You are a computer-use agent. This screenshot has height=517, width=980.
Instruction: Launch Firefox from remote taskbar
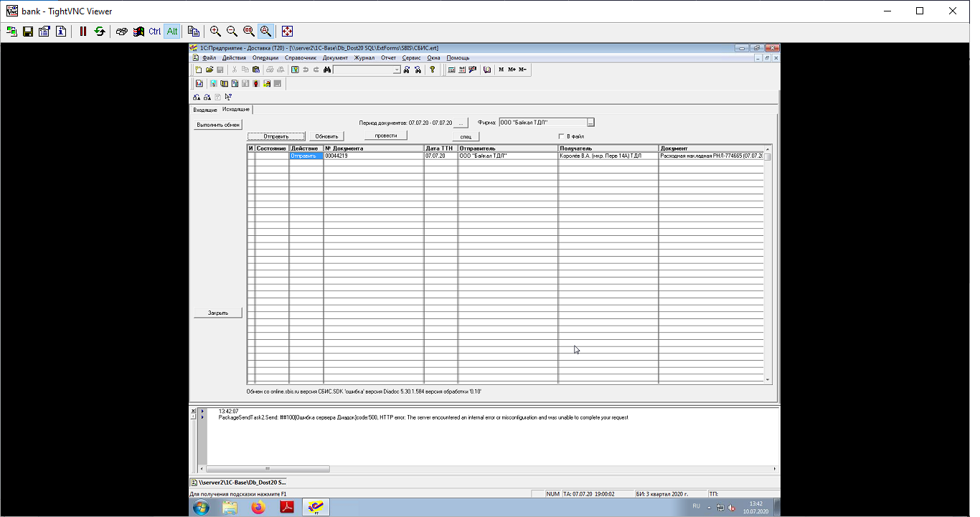point(258,508)
